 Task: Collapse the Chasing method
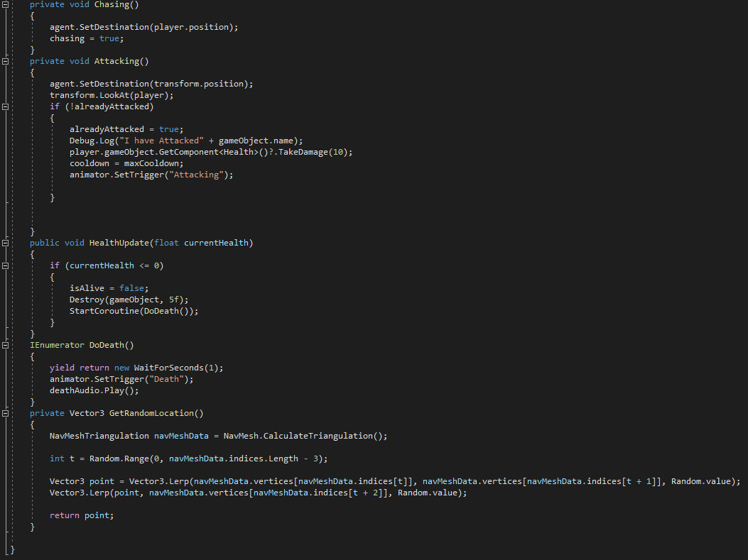[6, 4]
